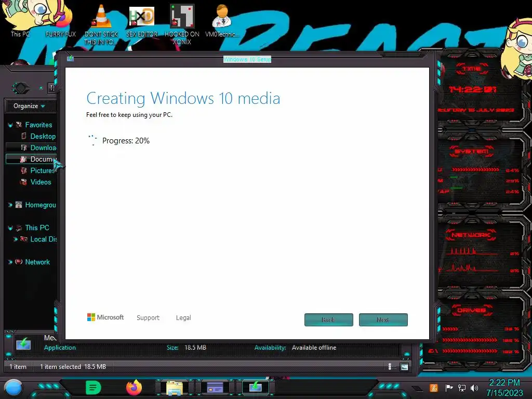Viewport: 532px width, 399px height.
Task: Open Firefox from the taskbar
Action: (x=134, y=388)
